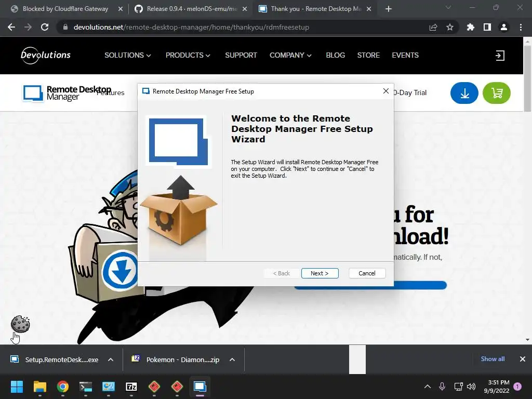The height and width of the screenshot is (399, 532).
Task: Open the first red diamond taskbar app
Action: pos(154,387)
